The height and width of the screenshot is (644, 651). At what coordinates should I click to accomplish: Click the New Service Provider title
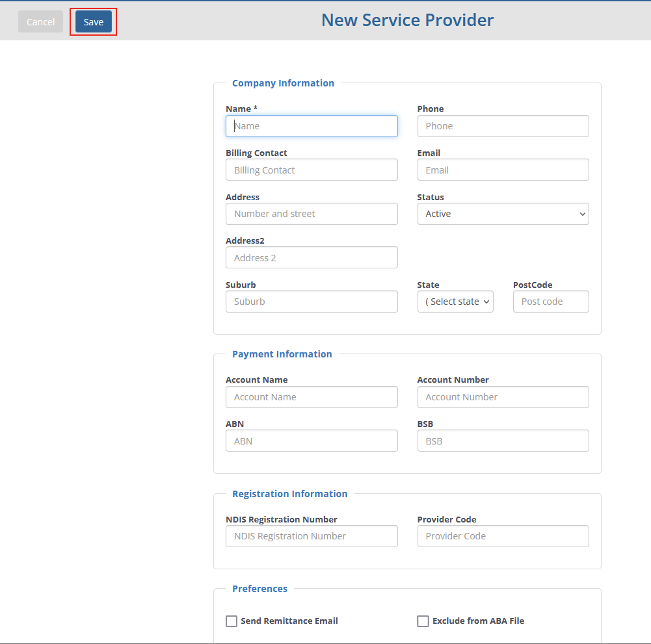pos(407,20)
